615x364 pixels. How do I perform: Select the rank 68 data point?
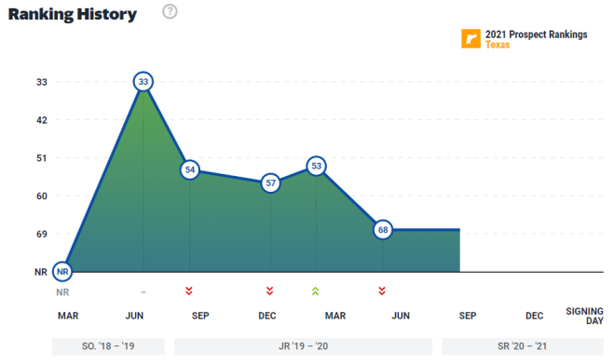[383, 230]
